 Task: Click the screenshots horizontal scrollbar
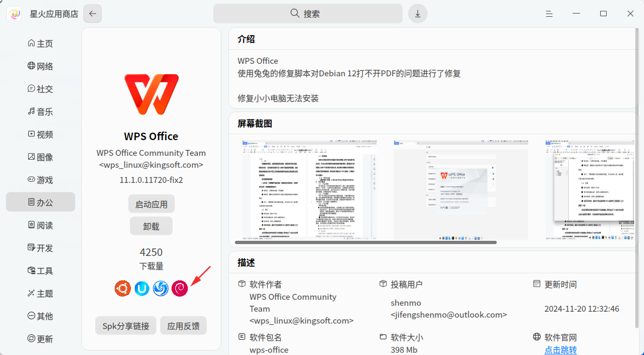tap(365, 242)
